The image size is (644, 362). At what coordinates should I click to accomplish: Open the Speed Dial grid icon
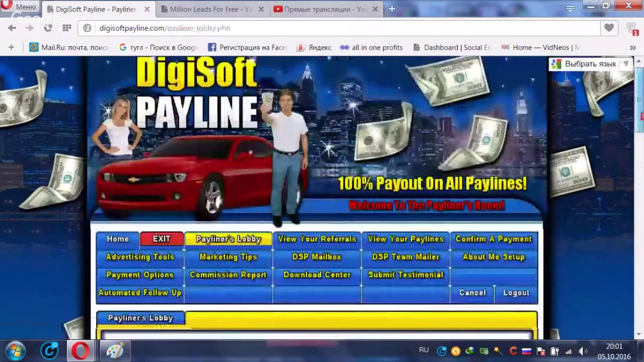[66, 28]
